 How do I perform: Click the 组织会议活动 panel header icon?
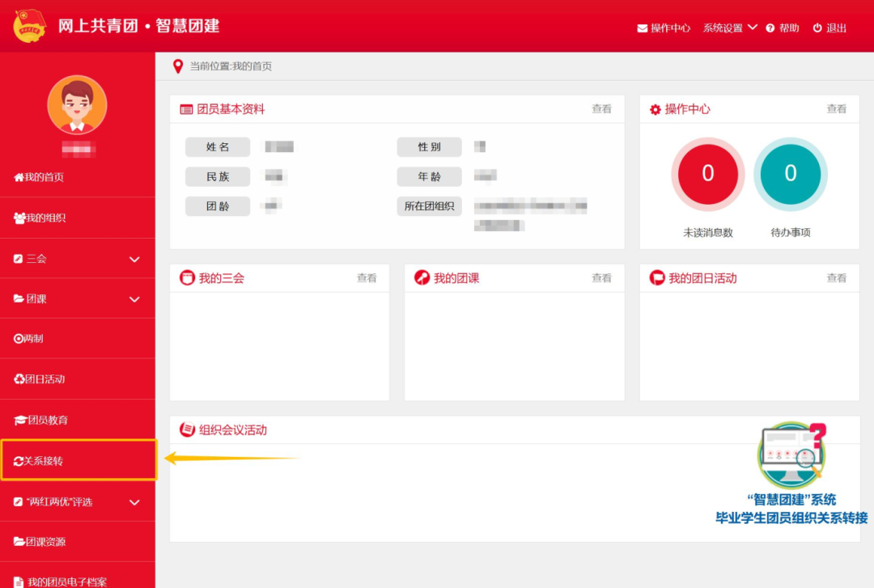coord(185,429)
